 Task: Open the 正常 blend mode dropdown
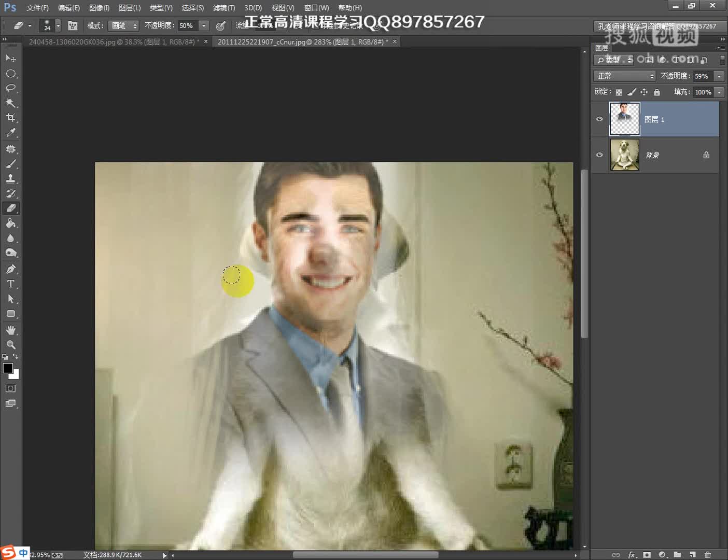625,76
